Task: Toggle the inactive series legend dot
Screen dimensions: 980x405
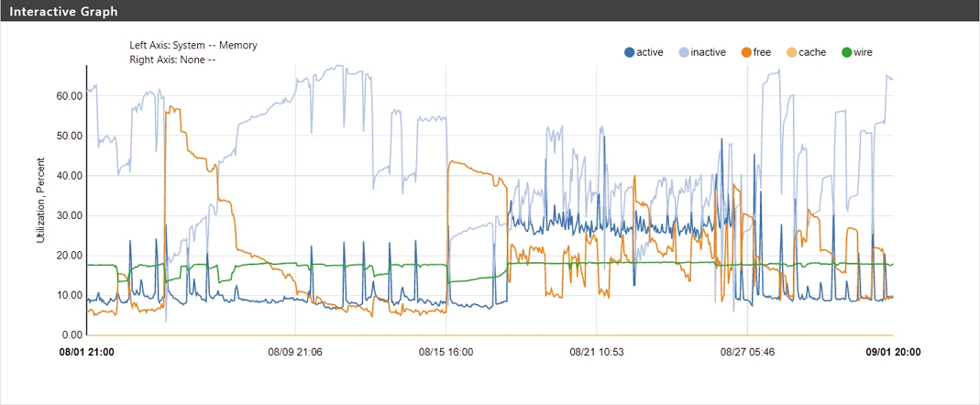Action: (685, 52)
